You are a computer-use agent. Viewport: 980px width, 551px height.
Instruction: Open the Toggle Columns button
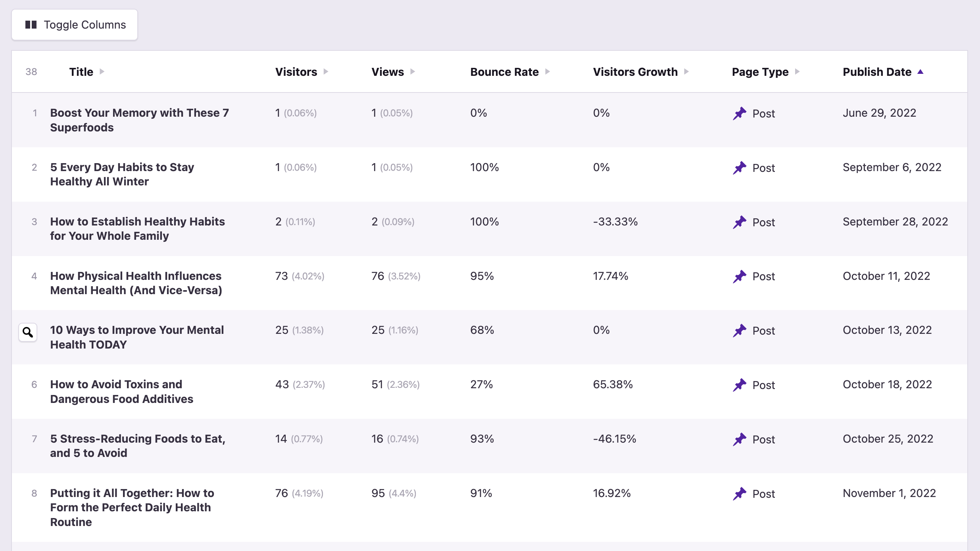[75, 25]
